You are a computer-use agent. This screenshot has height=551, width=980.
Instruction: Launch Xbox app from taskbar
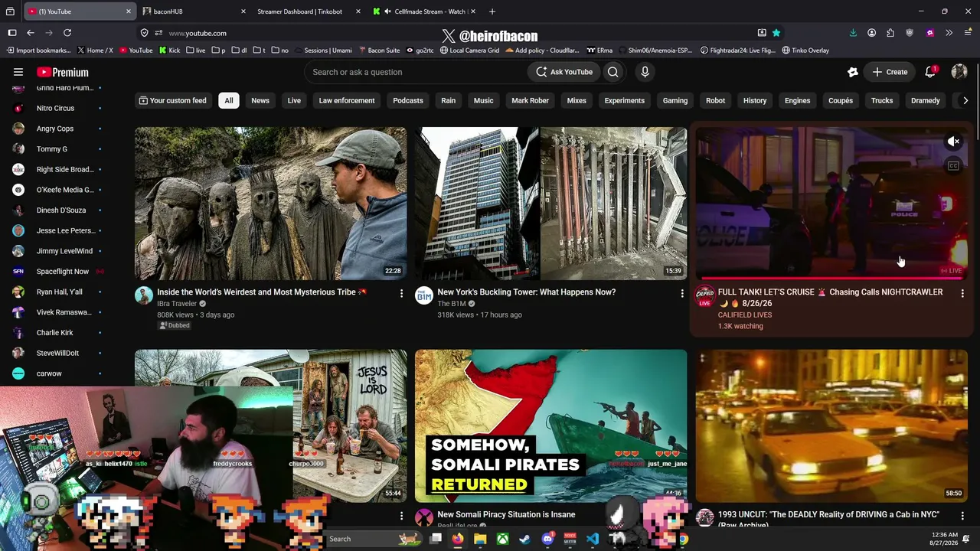(x=502, y=539)
